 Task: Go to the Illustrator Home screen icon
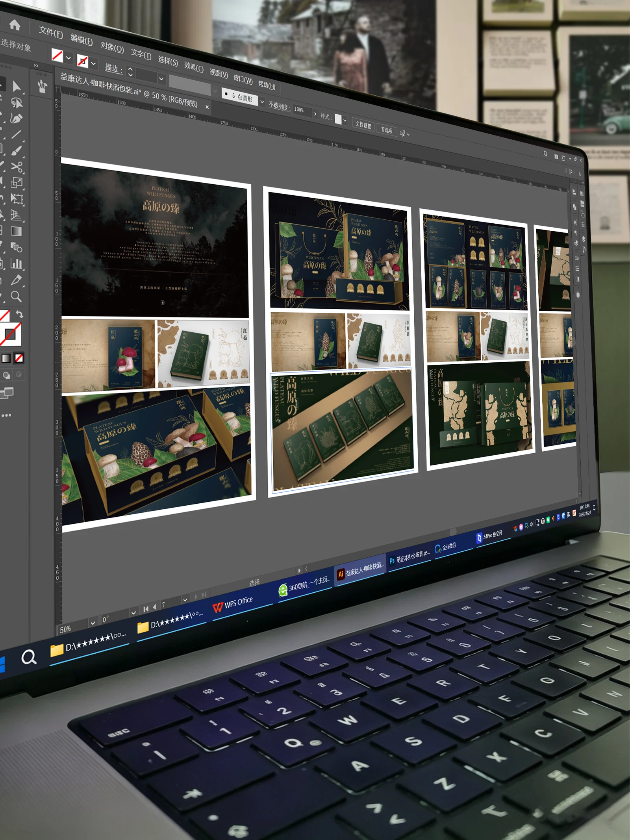(15, 25)
